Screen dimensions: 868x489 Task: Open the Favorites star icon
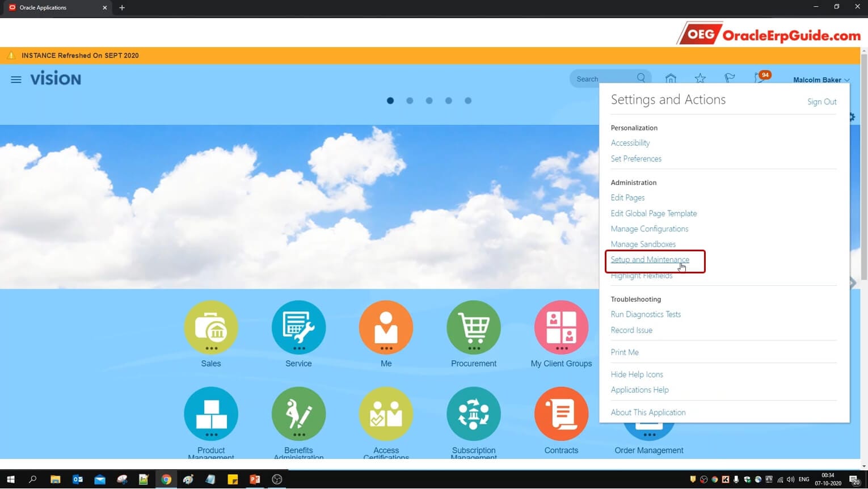tap(700, 78)
